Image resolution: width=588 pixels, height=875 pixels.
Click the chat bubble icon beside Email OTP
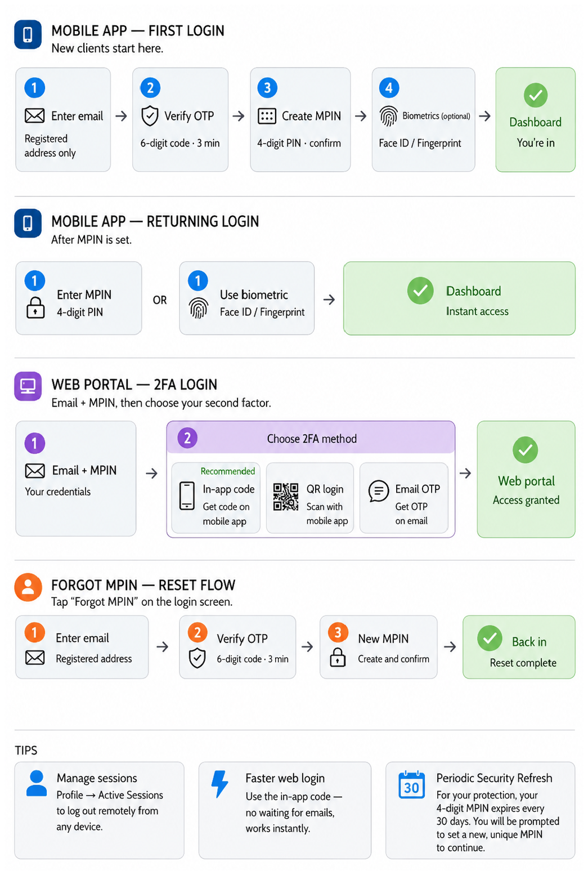(379, 491)
